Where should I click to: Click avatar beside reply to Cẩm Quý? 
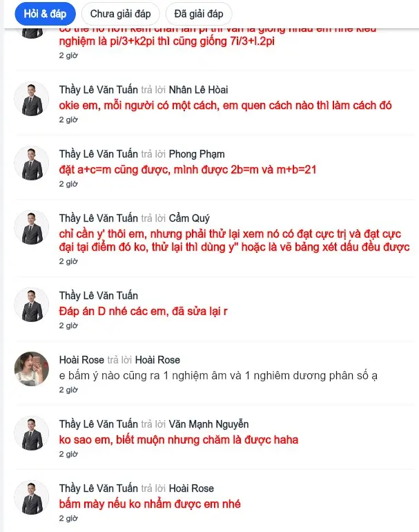[32, 227]
